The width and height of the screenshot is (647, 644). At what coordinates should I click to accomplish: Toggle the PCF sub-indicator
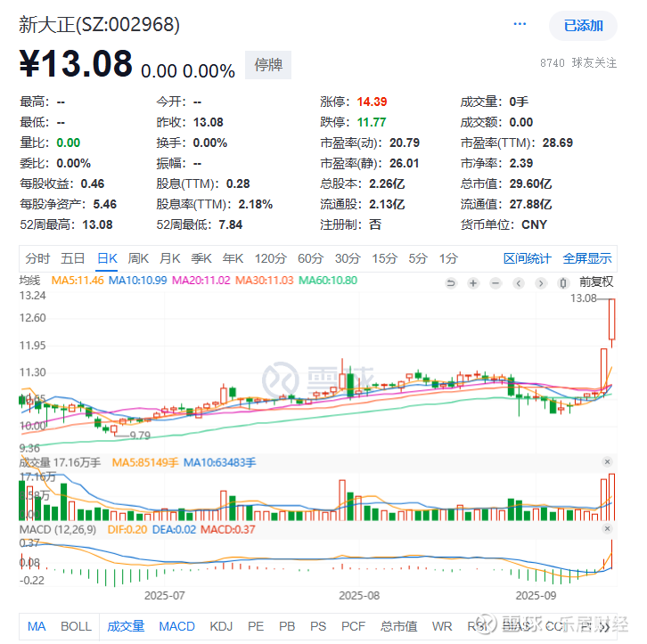pos(353,626)
